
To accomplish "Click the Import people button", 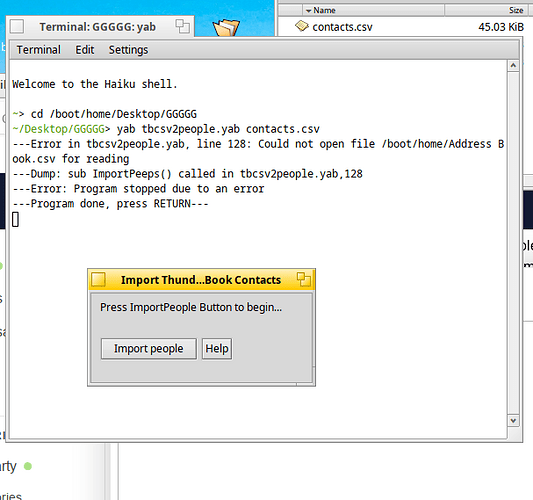I will tap(149, 348).
